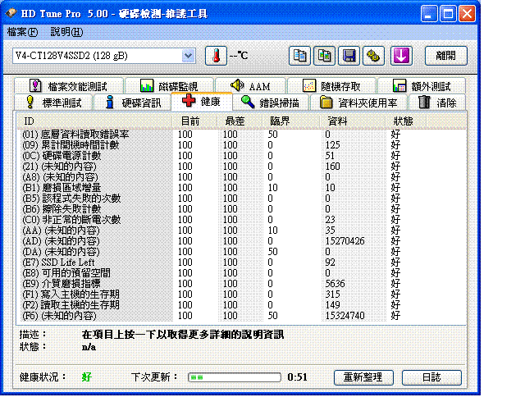Viewport: 525px width, 420px height.
Task: Maximize the HD Tune Pro window
Action: point(448,14)
